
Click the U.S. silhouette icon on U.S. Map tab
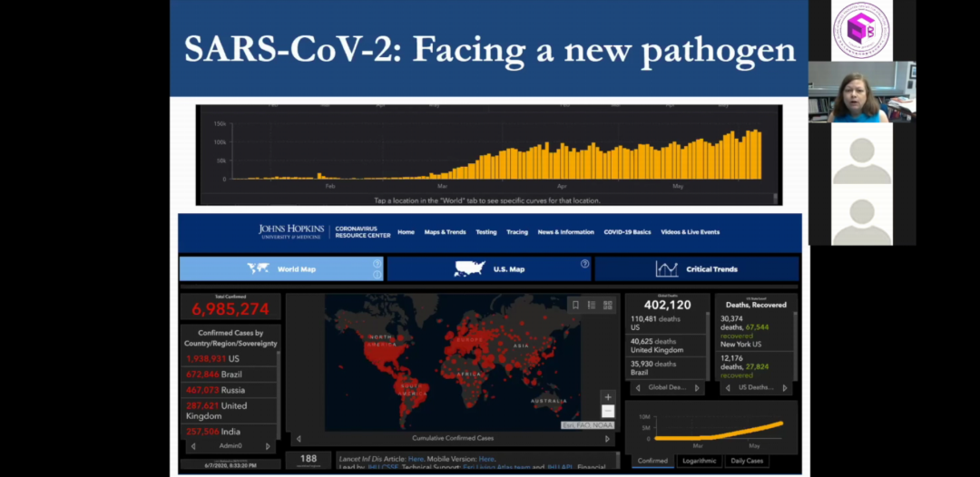470,268
